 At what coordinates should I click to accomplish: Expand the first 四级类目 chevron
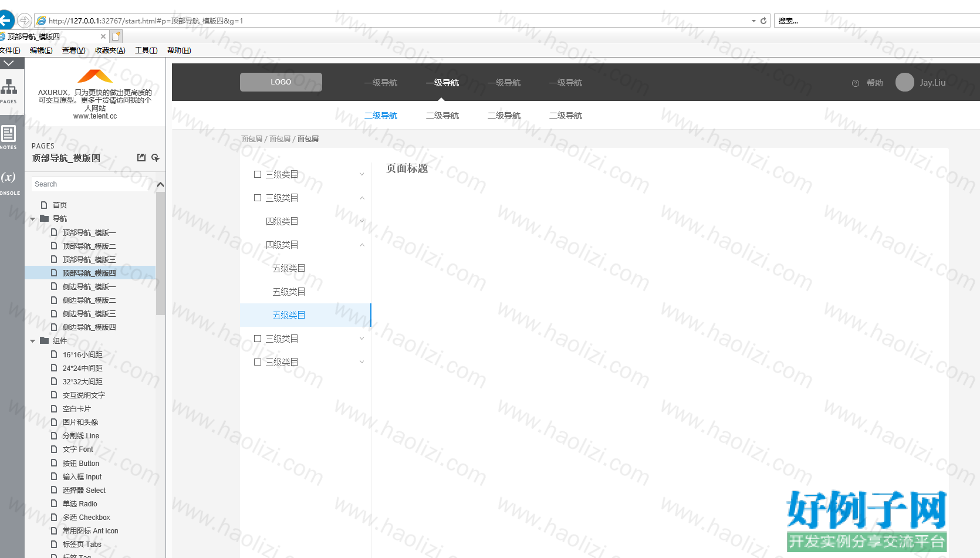[x=362, y=221]
